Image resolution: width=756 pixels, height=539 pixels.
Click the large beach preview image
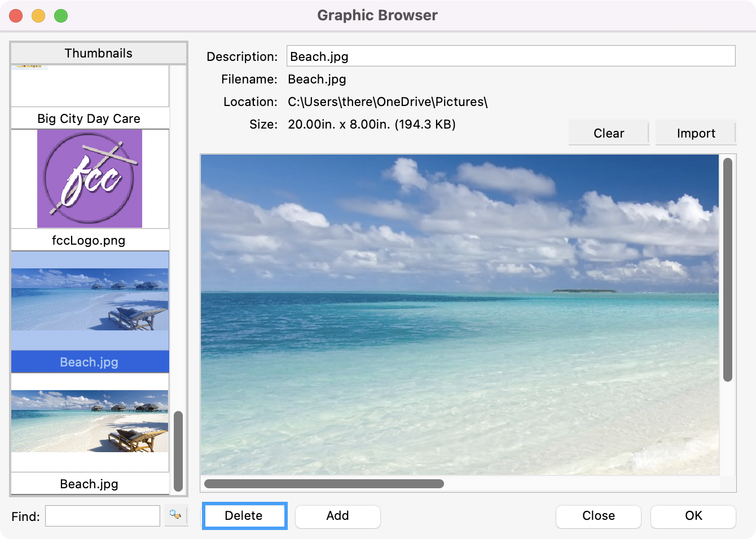coord(460,314)
